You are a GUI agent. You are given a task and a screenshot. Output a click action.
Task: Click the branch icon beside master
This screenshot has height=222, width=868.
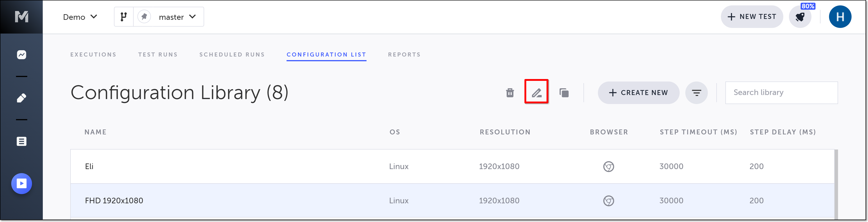tap(124, 17)
